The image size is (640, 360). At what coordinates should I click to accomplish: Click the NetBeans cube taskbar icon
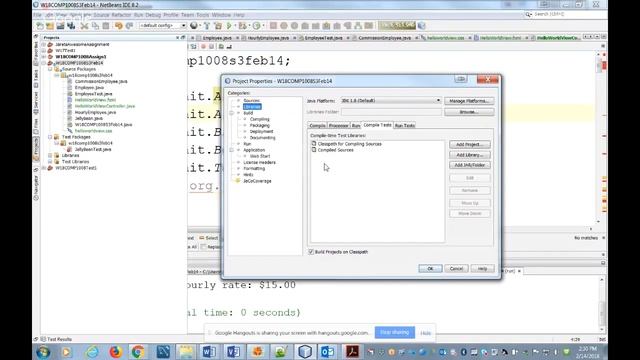304,351
